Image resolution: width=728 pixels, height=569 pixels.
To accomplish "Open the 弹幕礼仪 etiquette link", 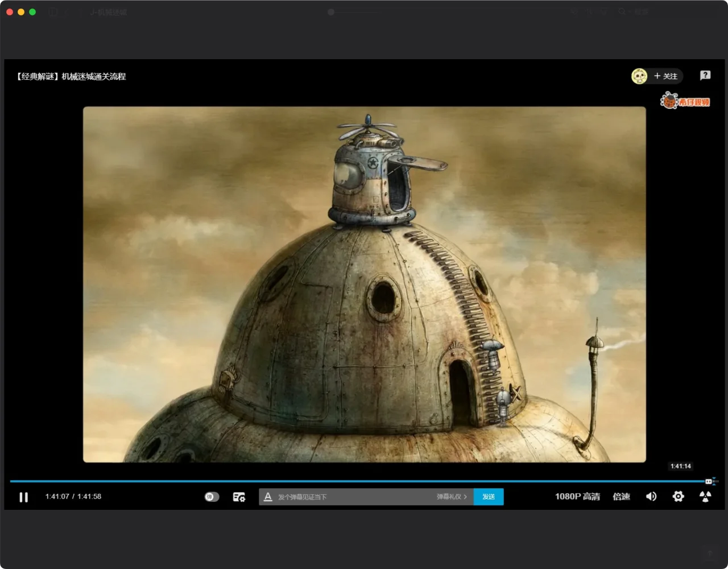I will click(x=452, y=497).
